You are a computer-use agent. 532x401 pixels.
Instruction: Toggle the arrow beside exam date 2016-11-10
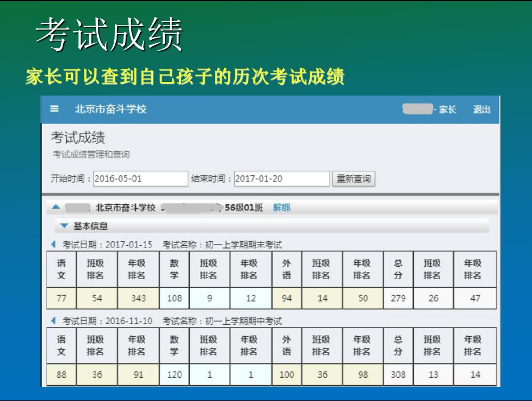(x=54, y=321)
